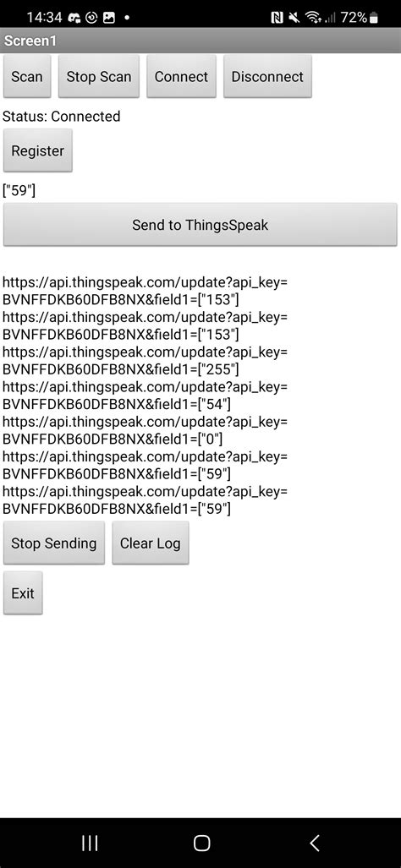Open recent apps from the navigation bar
Viewport: 401px width, 868px height.
(x=90, y=843)
